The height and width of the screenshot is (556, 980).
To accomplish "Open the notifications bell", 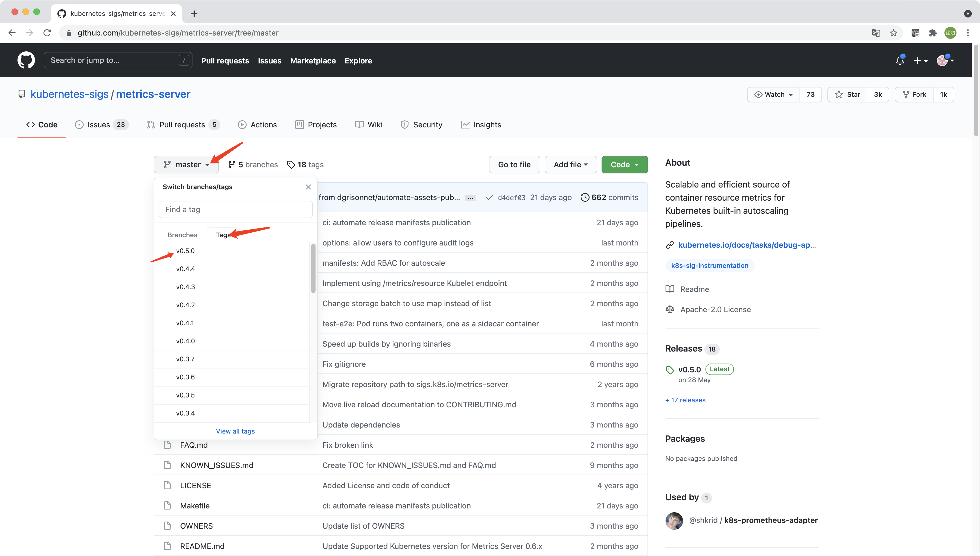I will (x=900, y=60).
